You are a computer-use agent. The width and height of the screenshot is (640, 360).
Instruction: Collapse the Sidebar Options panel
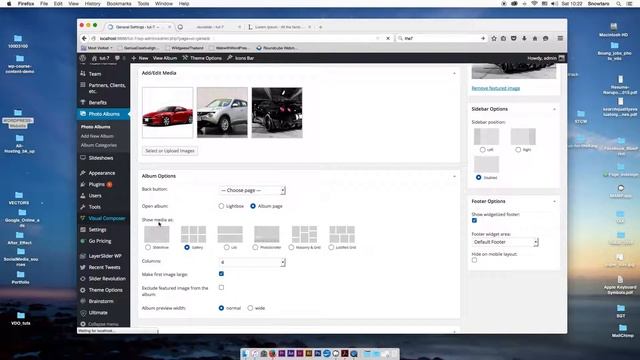pos(554,109)
